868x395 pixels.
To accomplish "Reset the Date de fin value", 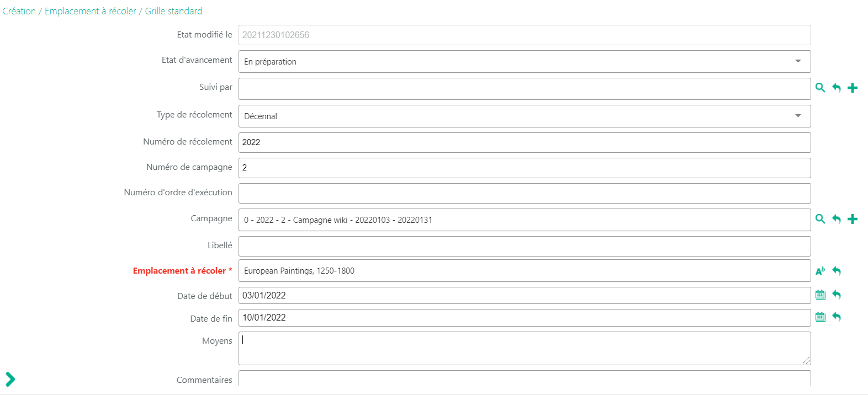I will [837, 317].
